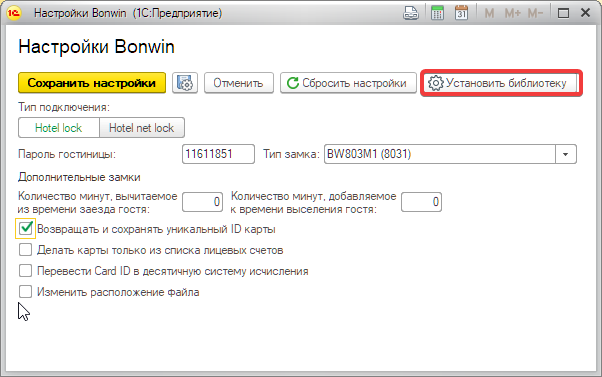Viewport: 602px width, 377px height.
Task: Click Сбросить настройки button
Action: pos(348,83)
